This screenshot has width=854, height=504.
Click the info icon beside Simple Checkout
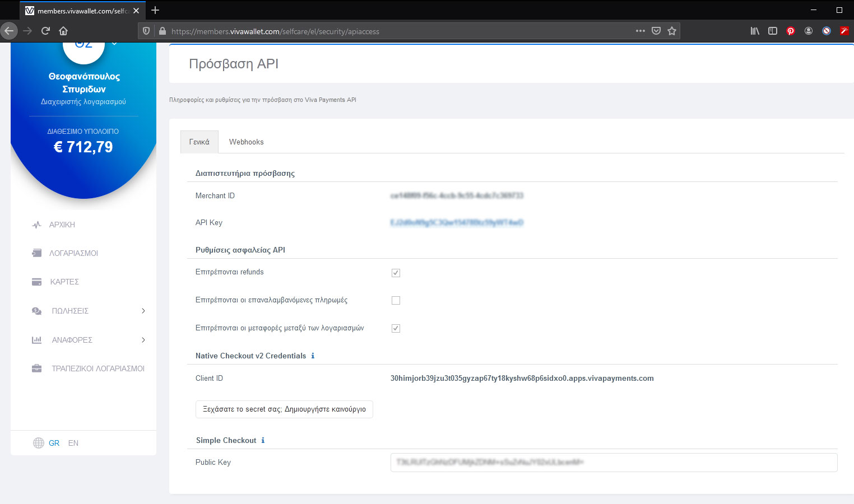tap(262, 440)
